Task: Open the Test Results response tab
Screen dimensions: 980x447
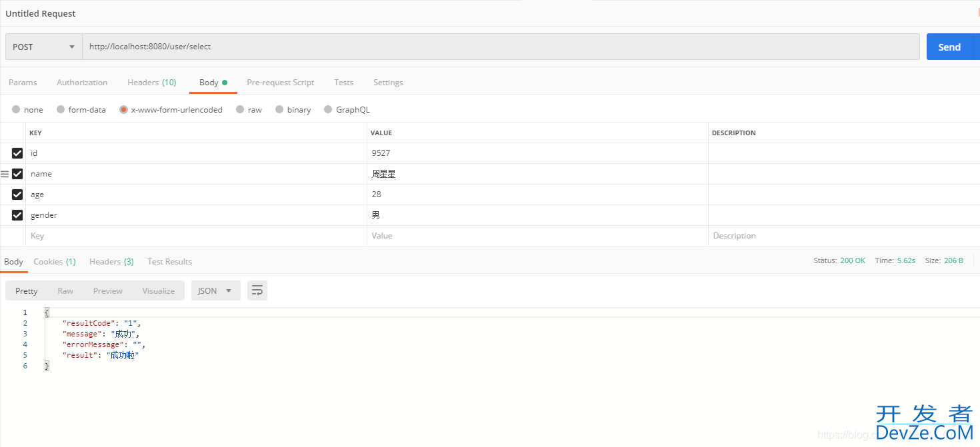Action: 169,262
